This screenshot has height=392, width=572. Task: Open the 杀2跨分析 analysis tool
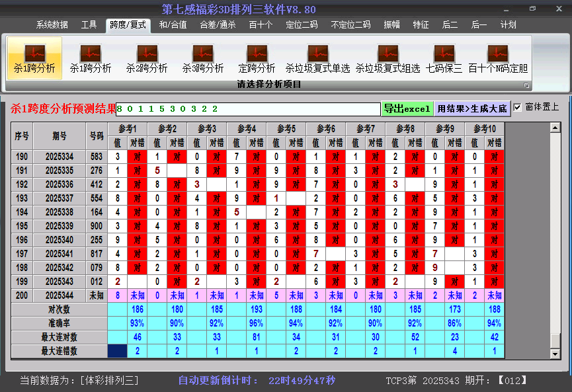147,58
